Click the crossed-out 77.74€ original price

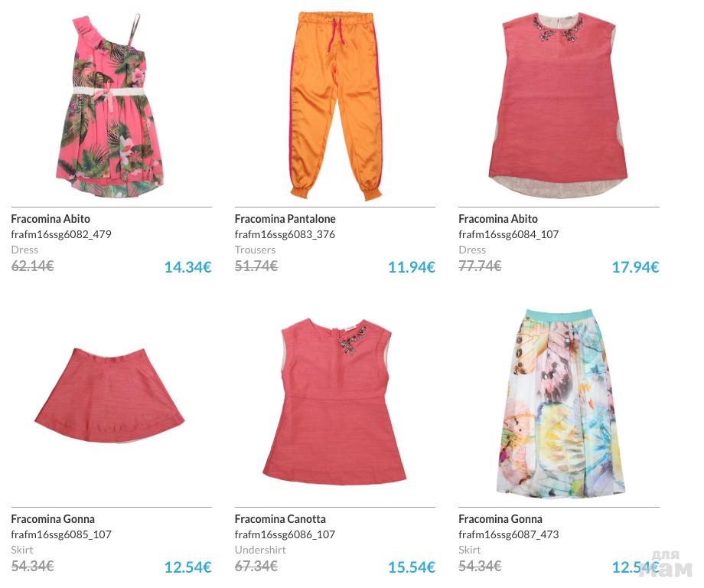(480, 266)
